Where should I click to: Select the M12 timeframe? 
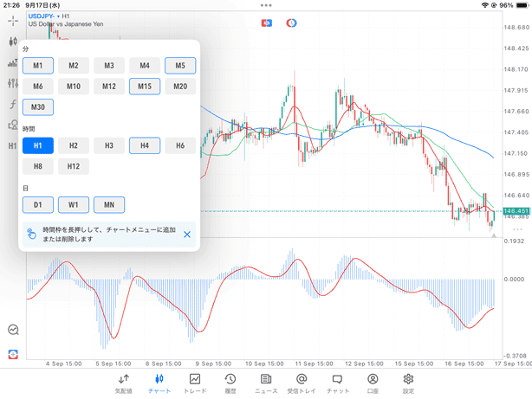click(109, 87)
